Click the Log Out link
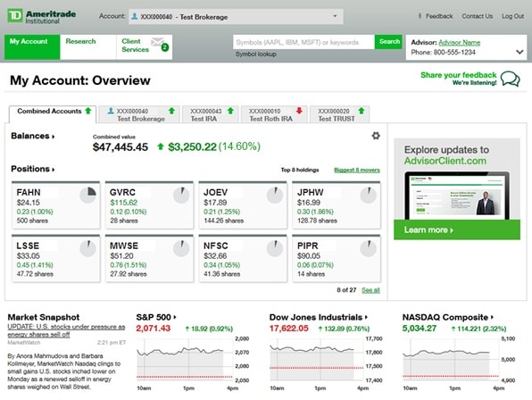This screenshot has height=400, width=532. point(512,16)
